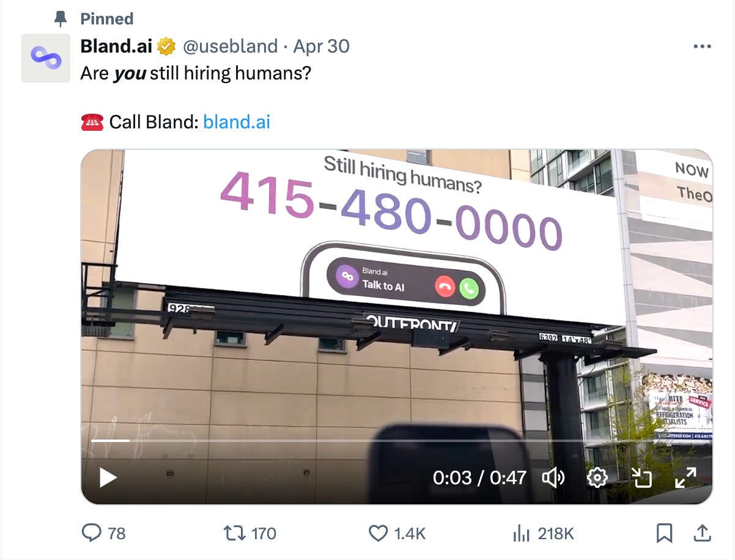Viewport: 735px width, 560px height.
Task: Open the Apr 30 post timestamp
Action: (321, 46)
